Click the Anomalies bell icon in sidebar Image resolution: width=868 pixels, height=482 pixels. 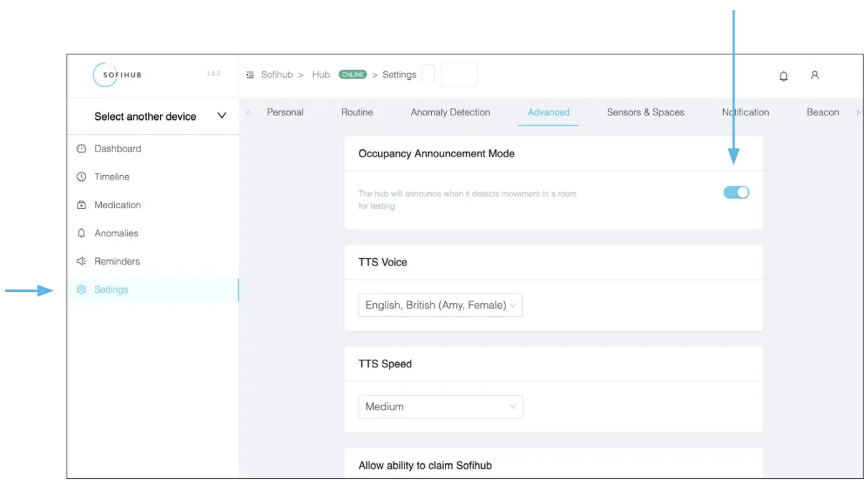tap(81, 233)
